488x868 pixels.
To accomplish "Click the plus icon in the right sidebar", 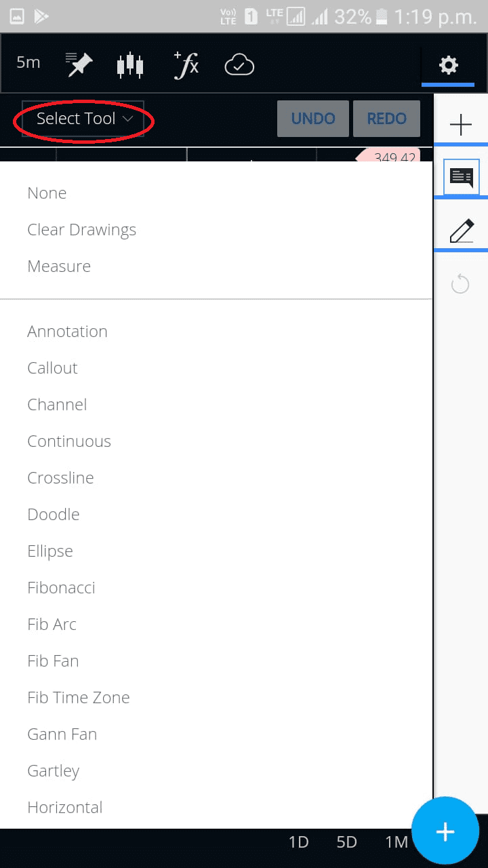I will point(460,123).
